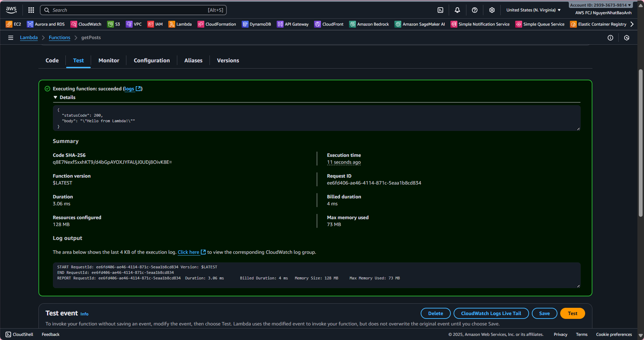This screenshot has width=644, height=340.
Task: Open the info panel icon at right
Action: point(610,38)
